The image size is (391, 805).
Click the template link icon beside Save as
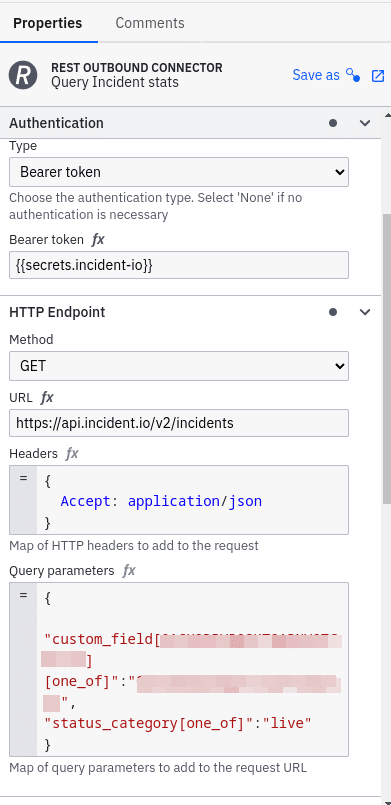click(x=353, y=75)
